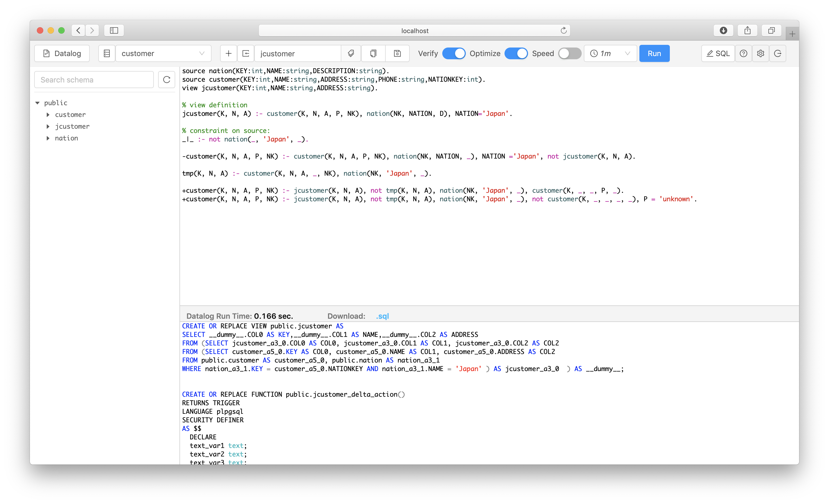Click the duplicate tab icon
Image resolution: width=829 pixels, height=504 pixels.
[x=373, y=53]
